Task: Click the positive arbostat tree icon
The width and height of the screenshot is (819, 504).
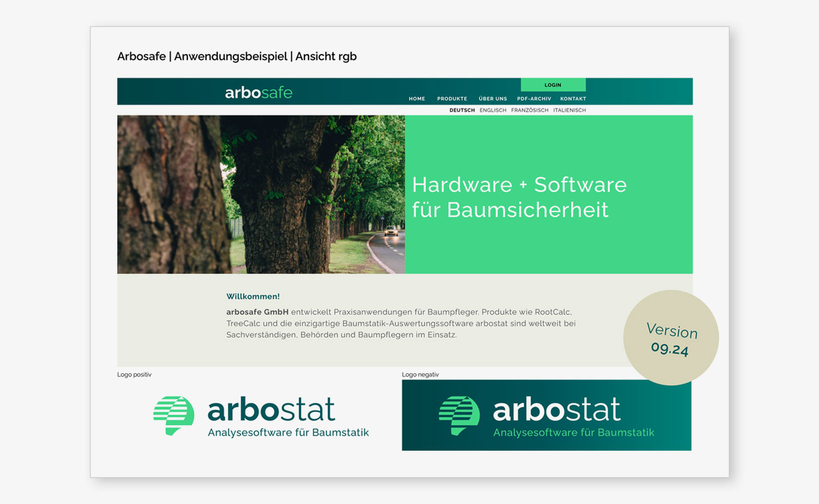Action: 174,415
